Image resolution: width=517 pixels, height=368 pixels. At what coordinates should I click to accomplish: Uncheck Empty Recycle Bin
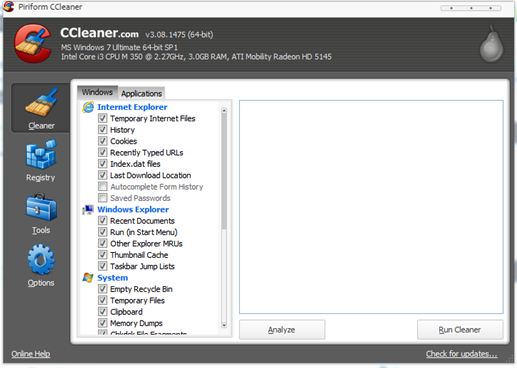coord(102,289)
